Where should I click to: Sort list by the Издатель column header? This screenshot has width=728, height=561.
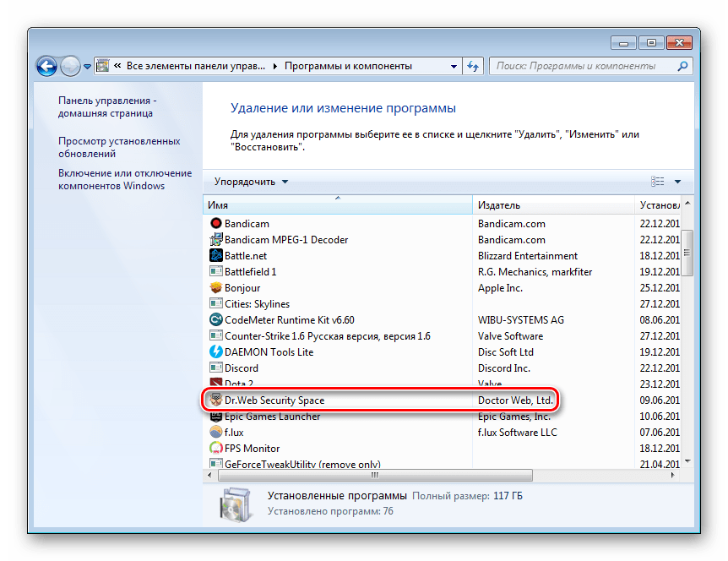(x=553, y=204)
